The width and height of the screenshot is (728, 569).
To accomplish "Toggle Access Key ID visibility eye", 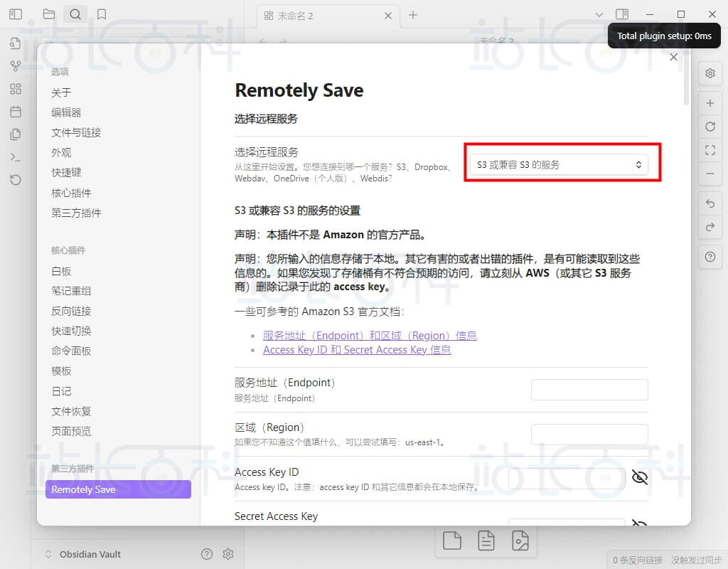I will 639,477.
